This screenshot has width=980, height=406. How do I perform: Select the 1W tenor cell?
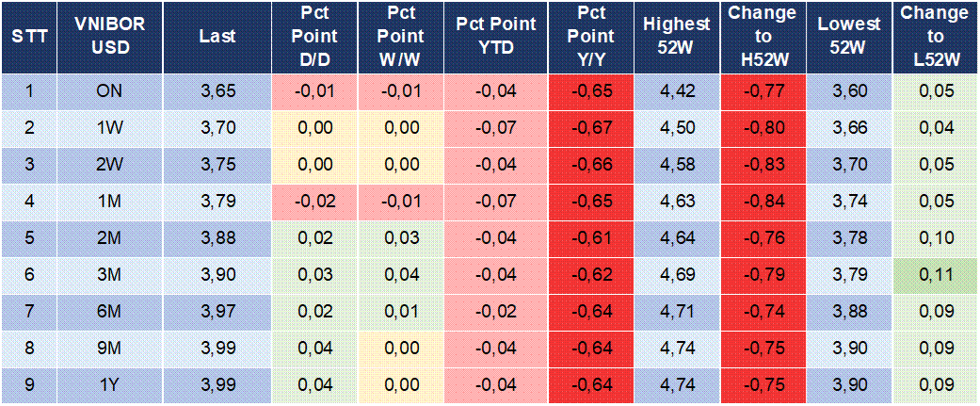point(110,128)
